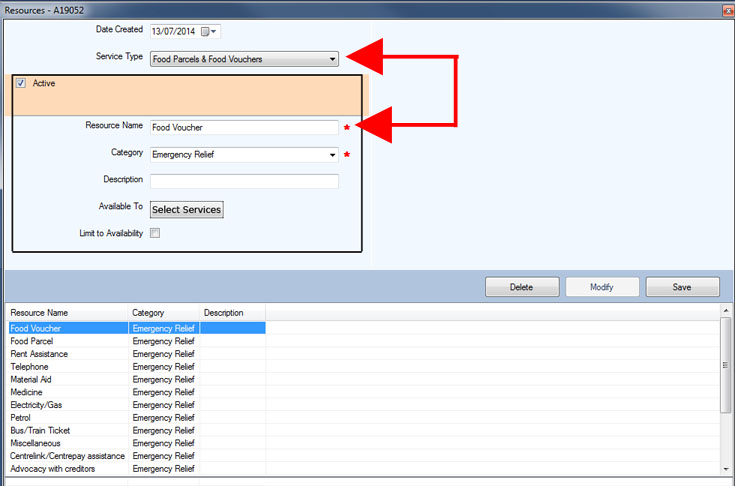Click the Save button
The image size is (735, 486).
[x=682, y=287]
